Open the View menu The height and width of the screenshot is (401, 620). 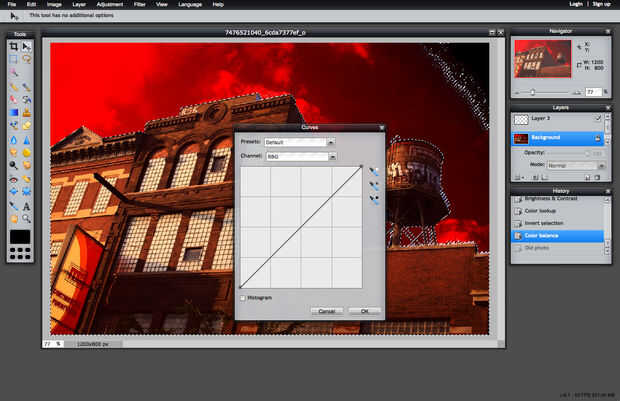(162, 4)
